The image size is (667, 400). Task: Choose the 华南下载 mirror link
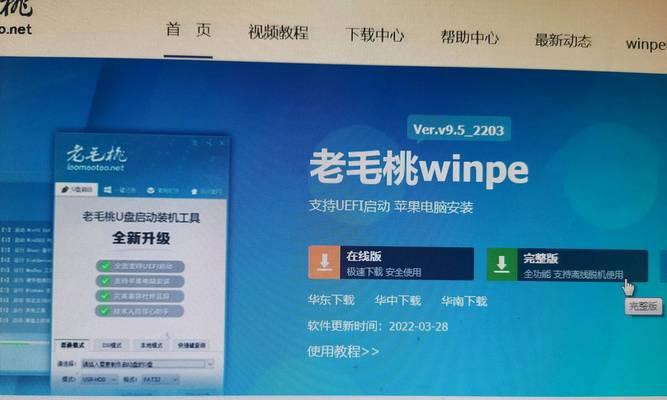click(464, 301)
